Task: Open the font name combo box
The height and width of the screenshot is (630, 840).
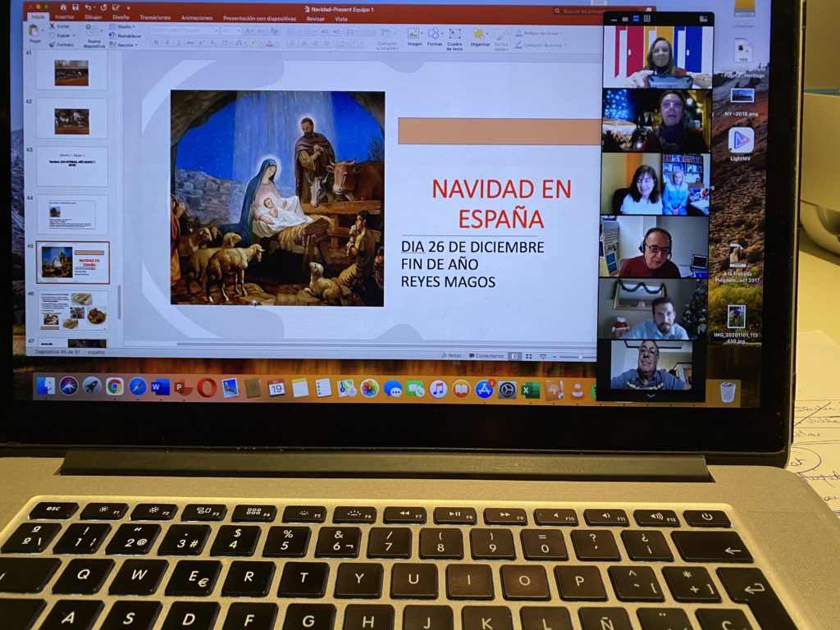Action: click(x=185, y=30)
